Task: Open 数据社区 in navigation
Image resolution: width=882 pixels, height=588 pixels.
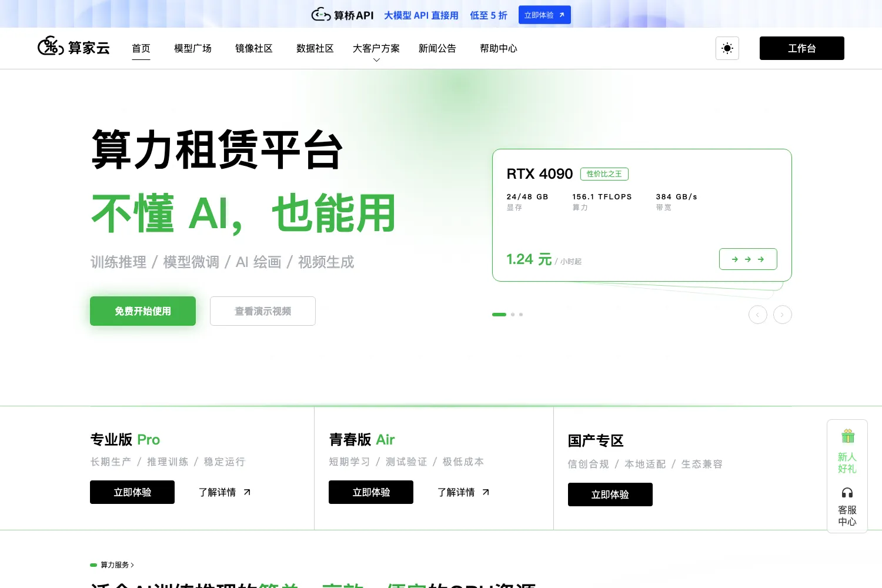Action: click(315, 48)
